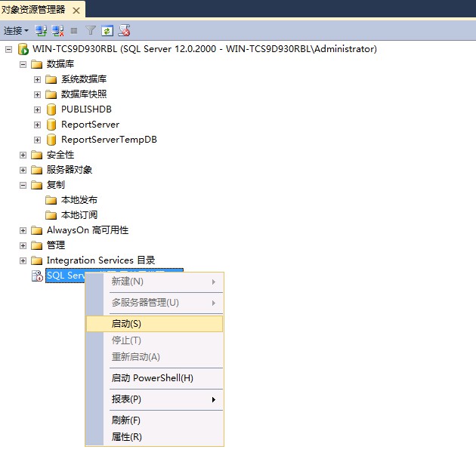Collapse the 复制 tree node
Screen dimensions: 476x465
point(23,185)
